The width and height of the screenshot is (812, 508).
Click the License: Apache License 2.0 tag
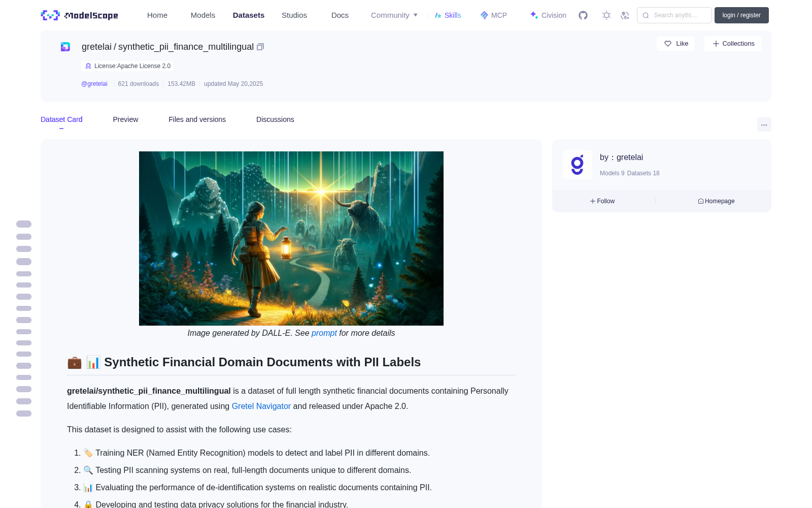[x=127, y=66]
